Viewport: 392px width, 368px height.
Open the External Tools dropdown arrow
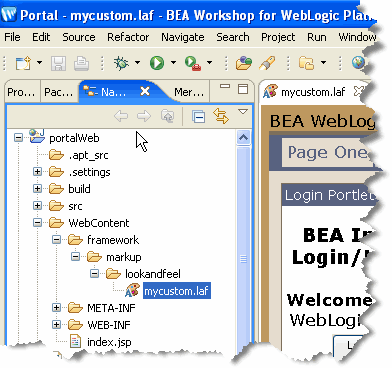tap(209, 62)
